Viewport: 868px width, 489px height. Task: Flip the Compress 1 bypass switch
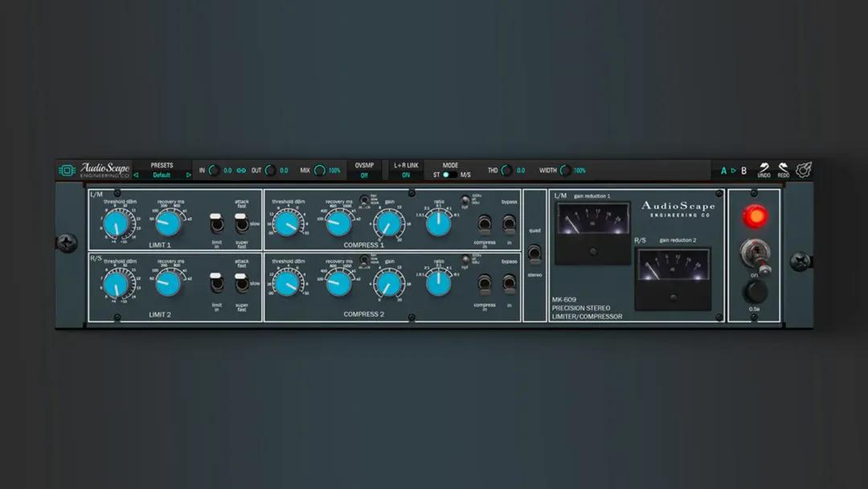point(509,224)
